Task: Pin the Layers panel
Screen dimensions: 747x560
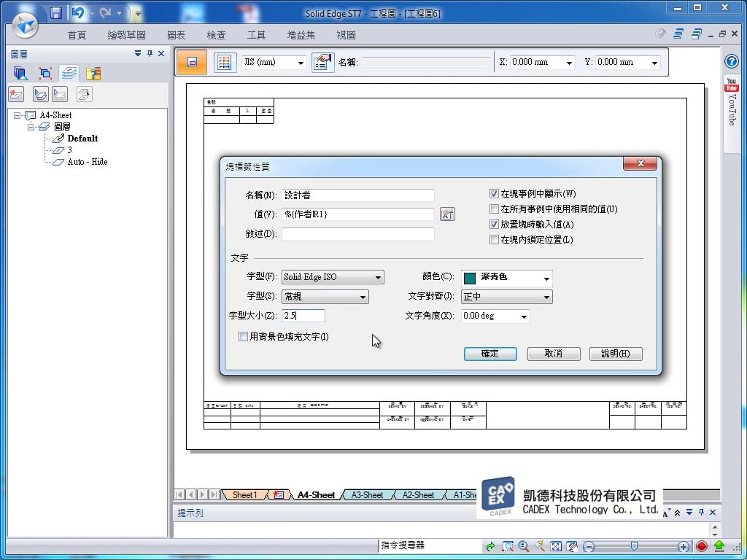Action: click(x=150, y=54)
